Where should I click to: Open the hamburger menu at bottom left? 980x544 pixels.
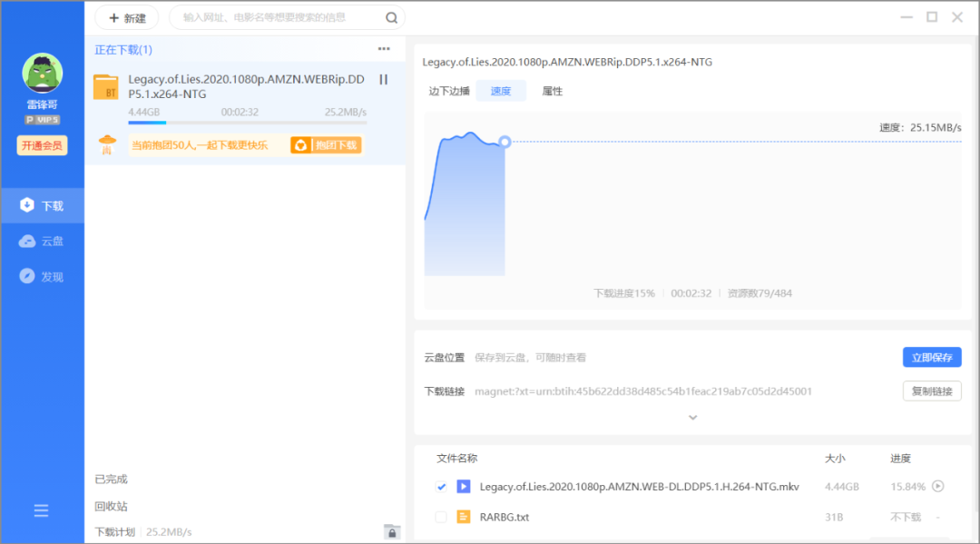tap(41, 510)
